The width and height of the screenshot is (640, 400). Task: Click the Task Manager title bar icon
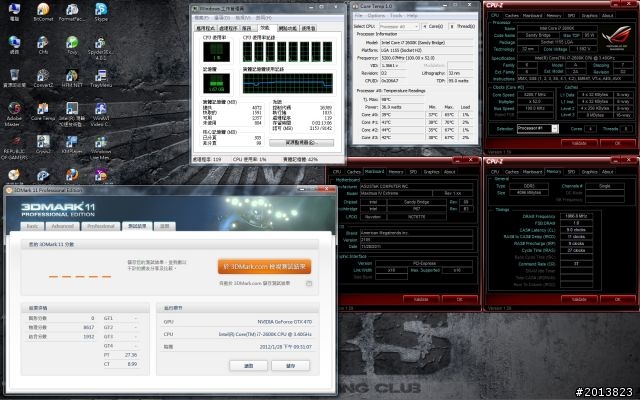tap(196, 8)
